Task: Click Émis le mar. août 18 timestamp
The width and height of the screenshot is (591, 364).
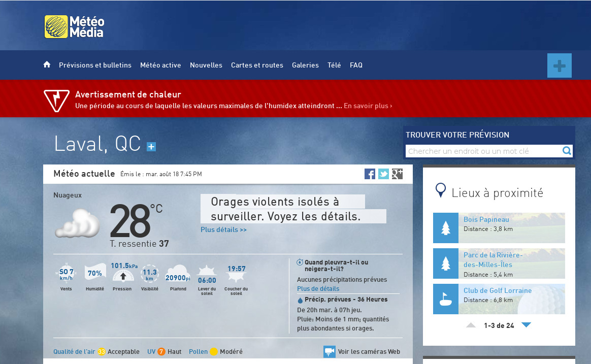Action: click(x=161, y=174)
